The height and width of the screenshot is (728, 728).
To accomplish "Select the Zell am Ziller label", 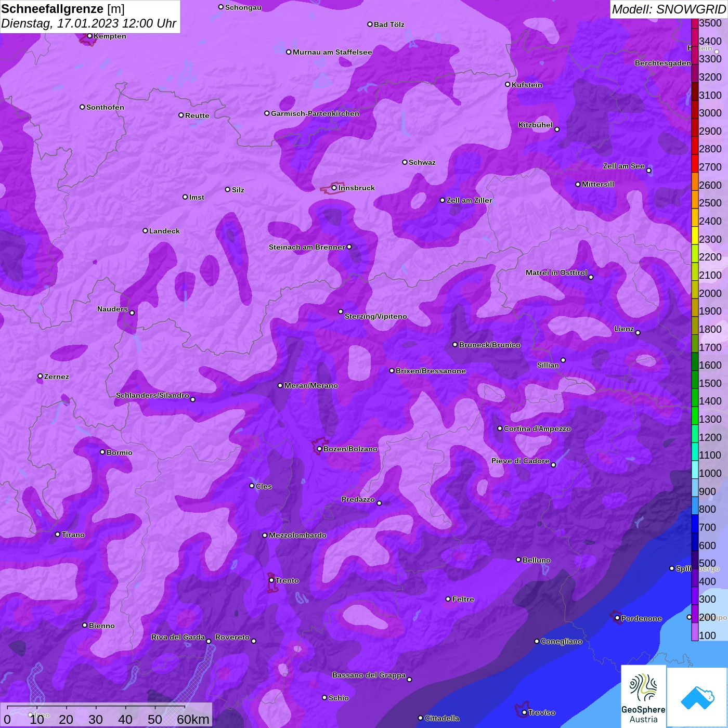I will [x=470, y=200].
